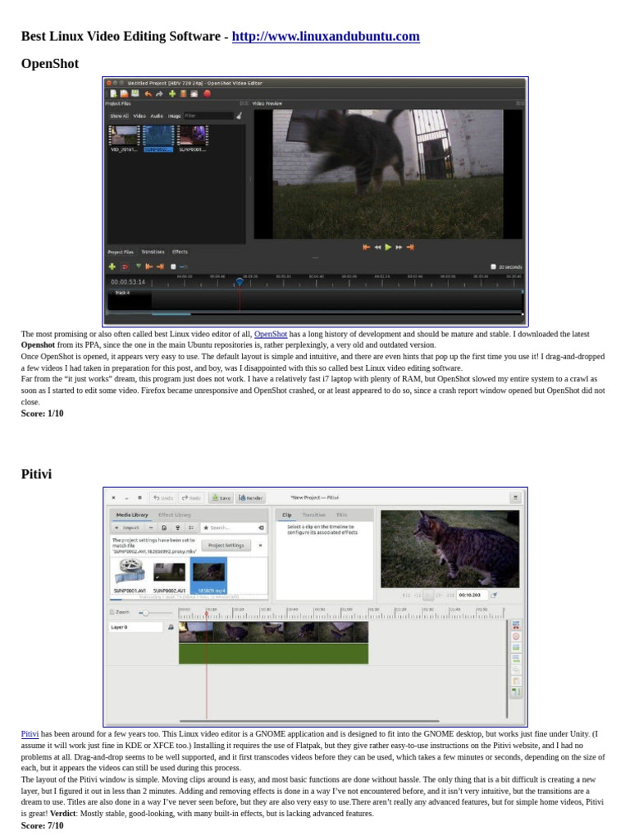The width and height of the screenshot is (630, 840).
Task: Click the Redo button in Pitivi header
Action: pos(191,498)
